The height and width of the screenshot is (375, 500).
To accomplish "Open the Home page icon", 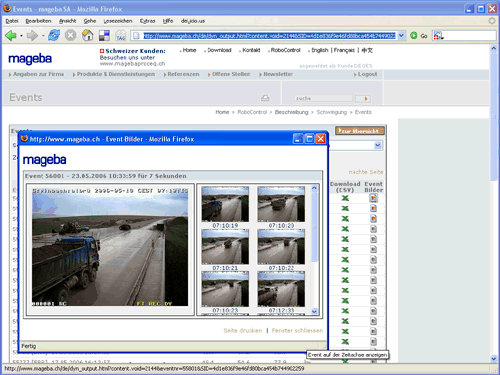I will tap(88, 35).
